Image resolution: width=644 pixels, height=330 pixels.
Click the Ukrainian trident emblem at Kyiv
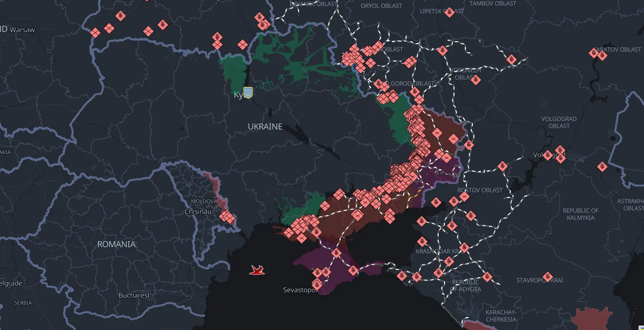pos(248,93)
